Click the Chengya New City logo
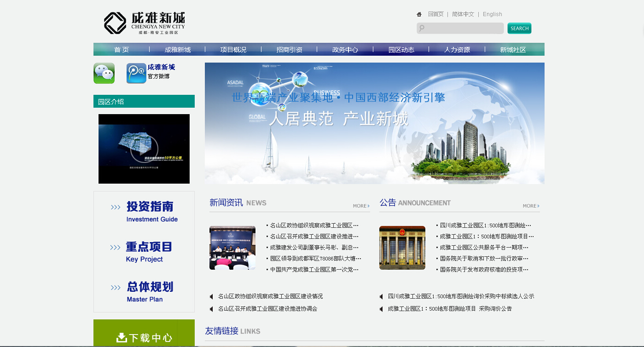The image size is (644, 347). 144,23
